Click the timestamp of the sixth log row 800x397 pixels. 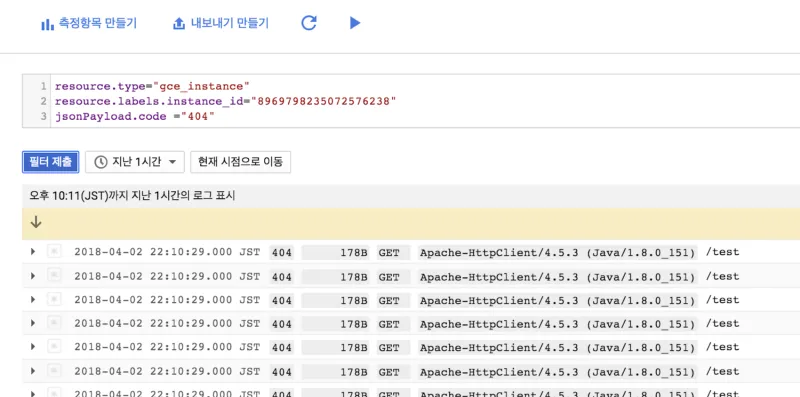point(167,371)
